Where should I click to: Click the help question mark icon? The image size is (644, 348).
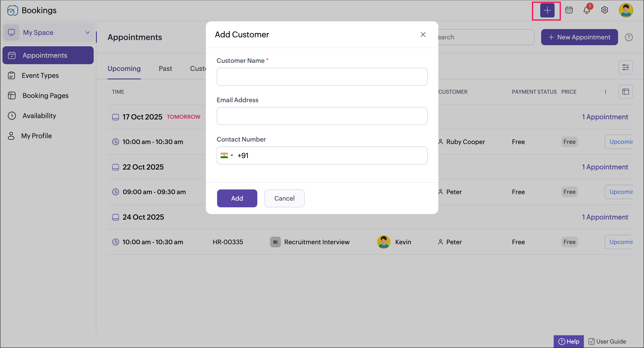[629, 37]
